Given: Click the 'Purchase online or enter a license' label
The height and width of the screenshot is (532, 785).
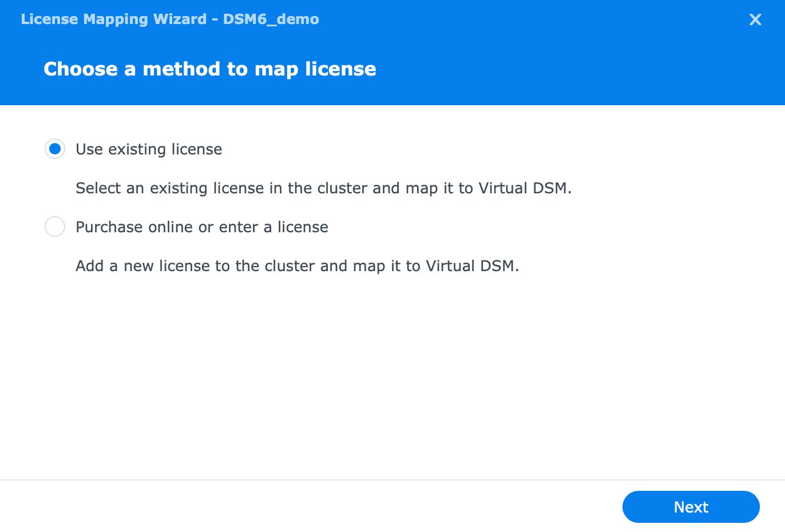Looking at the screenshot, I should coord(202,227).
